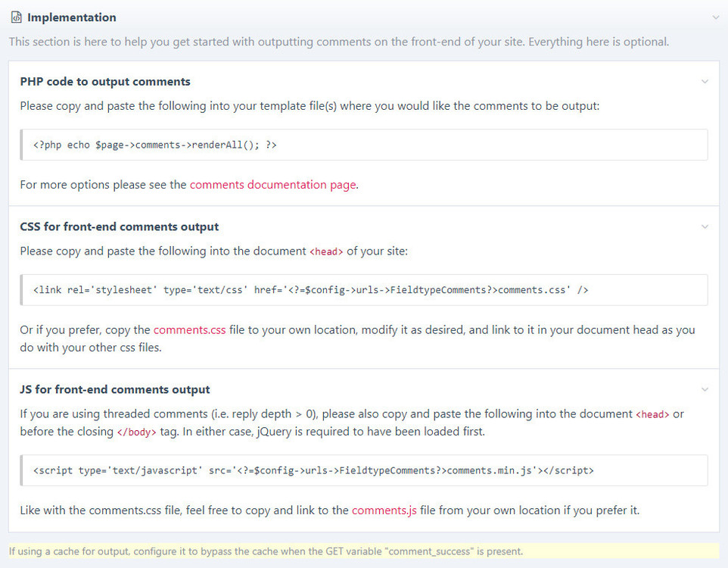Image resolution: width=728 pixels, height=568 pixels.
Task: Collapse the JS front-end section chevron
Action: [x=705, y=389]
